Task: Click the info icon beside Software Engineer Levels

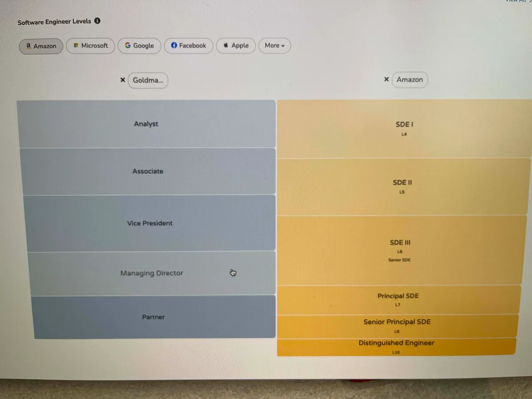Action: click(98, 21)
